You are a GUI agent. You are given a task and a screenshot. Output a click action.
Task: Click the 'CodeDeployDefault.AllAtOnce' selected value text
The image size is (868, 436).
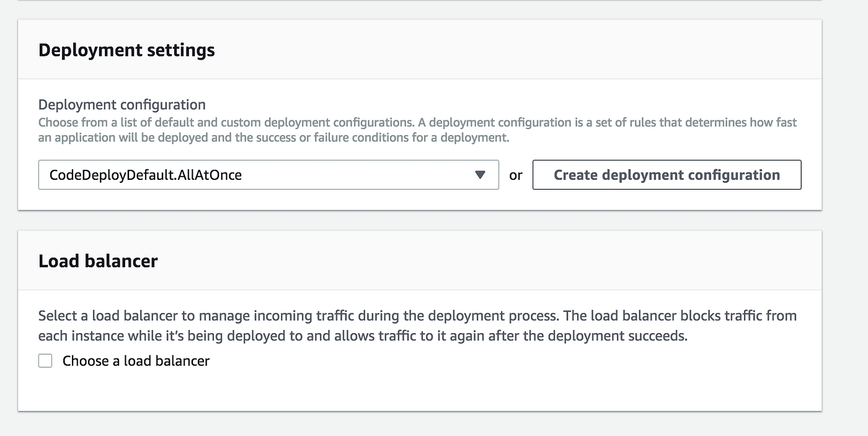[x=146, y=176]
